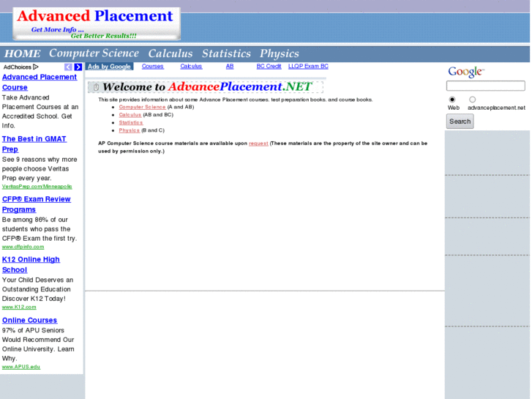Click 'Welcome to AdvancePlacement.NET' heading

207,87
